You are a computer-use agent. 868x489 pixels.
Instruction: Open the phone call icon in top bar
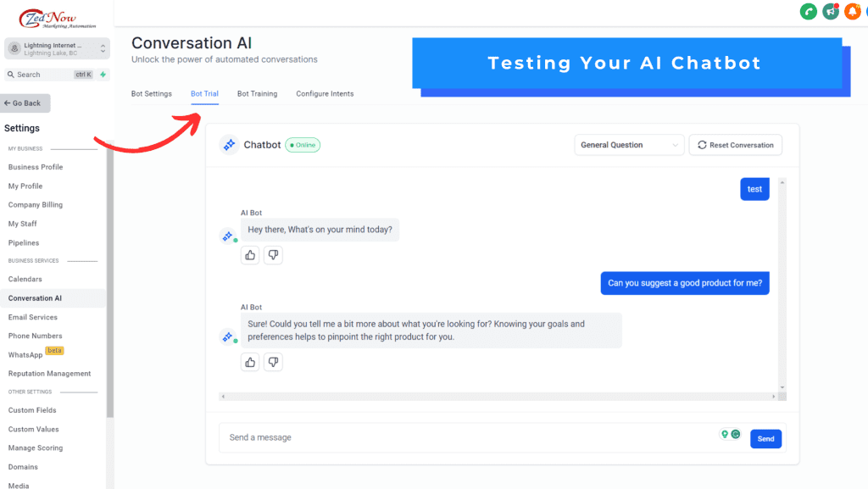808,12
